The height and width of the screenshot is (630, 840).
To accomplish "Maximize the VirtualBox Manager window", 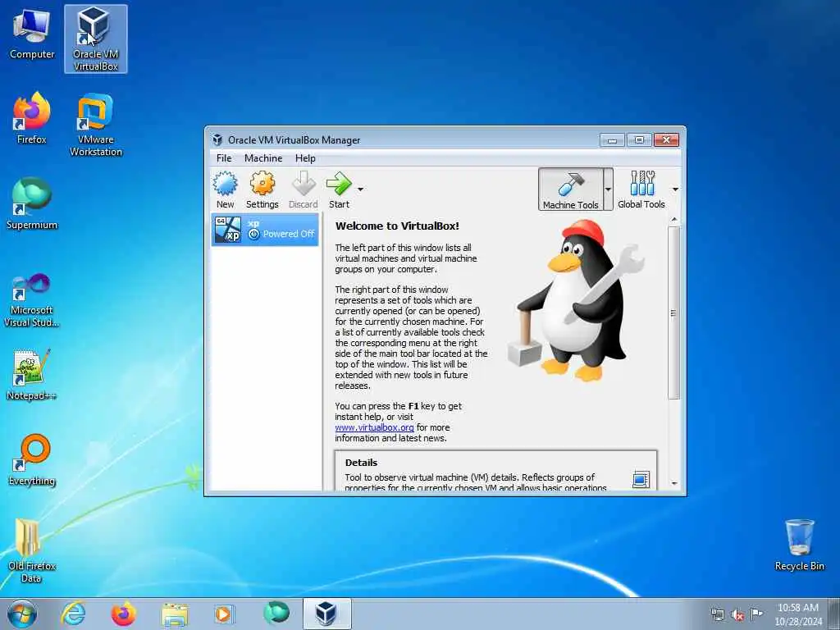I will tap(639, 139).
